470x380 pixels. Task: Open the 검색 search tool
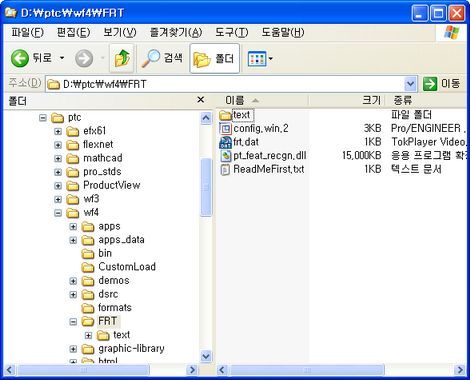[x=162, y=58]
